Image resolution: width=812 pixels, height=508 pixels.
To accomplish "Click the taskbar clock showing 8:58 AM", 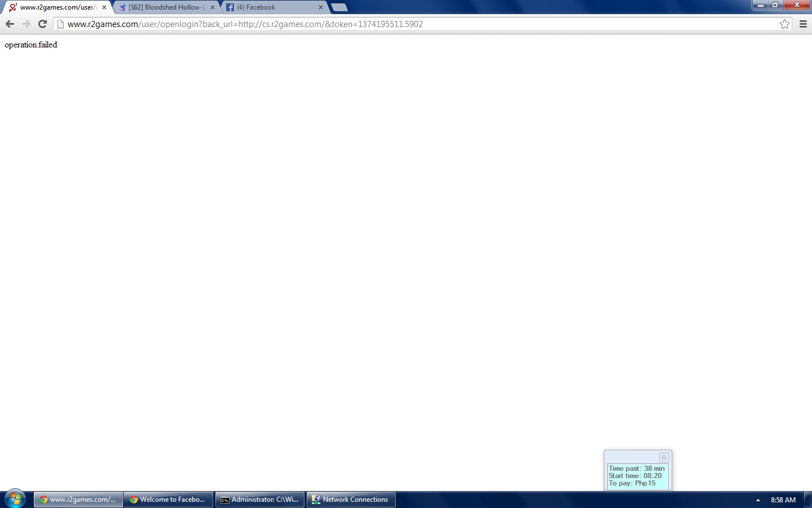I will click(x=783, y=500).
